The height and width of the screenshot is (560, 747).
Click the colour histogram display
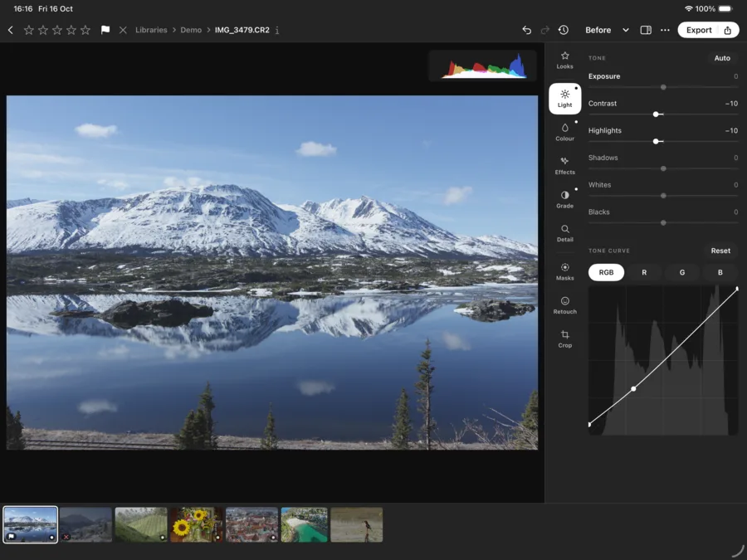pos(483,66)
